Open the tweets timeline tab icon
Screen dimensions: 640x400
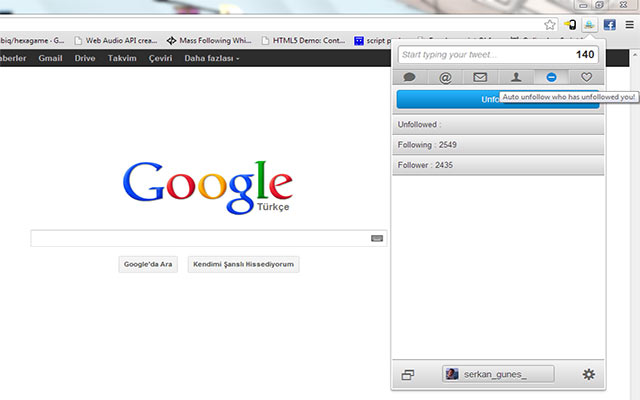coord(409,77)
